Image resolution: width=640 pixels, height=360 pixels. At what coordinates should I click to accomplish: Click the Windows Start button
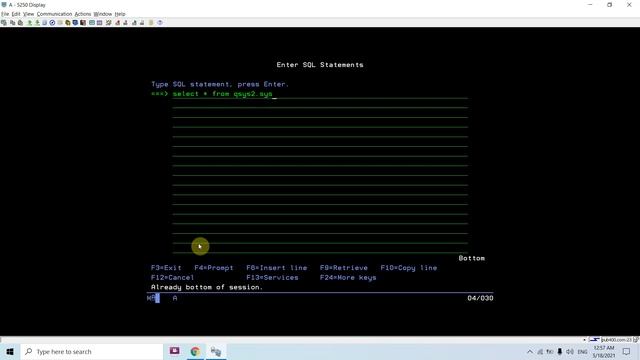(10, 351)
